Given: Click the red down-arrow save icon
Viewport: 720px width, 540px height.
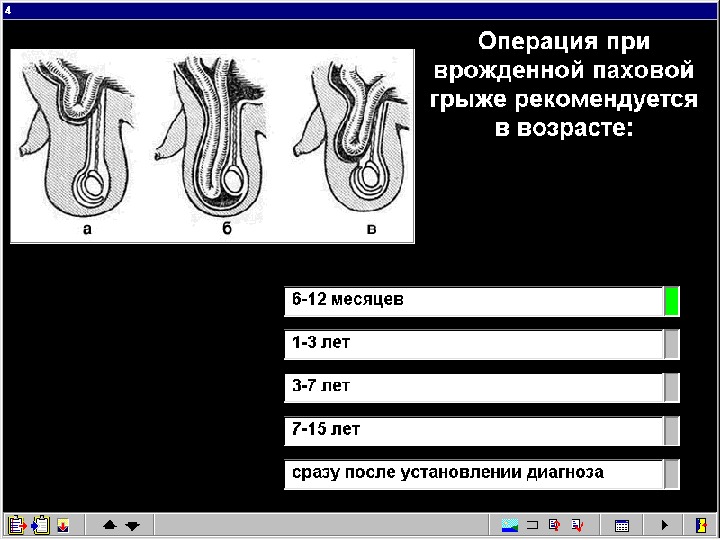Looking at the screenshot, I should (63, 525).
